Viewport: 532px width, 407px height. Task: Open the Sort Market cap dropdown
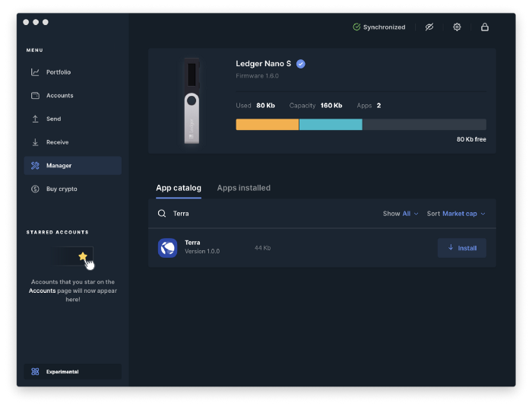[456, 214]
